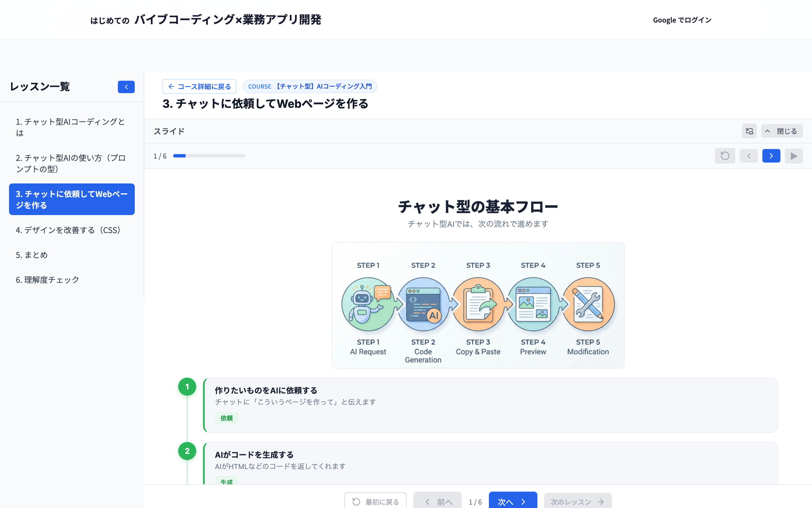Click the スライド section label

169,131
